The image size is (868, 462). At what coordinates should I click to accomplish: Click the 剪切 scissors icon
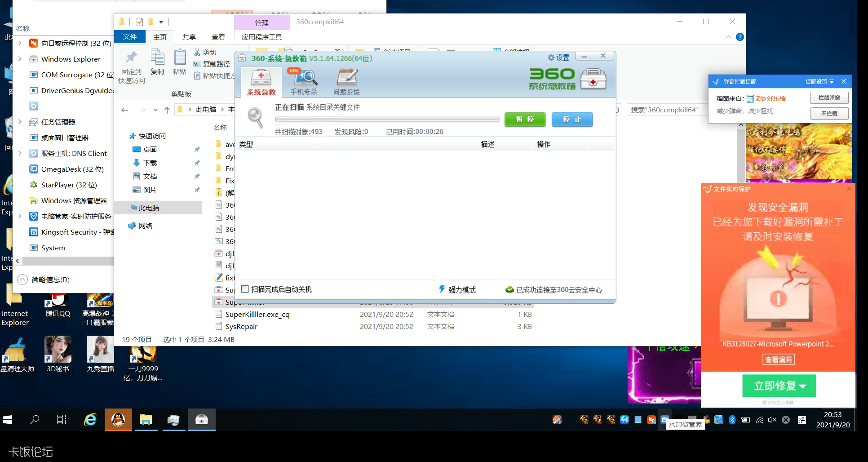(x=197, y=52)
